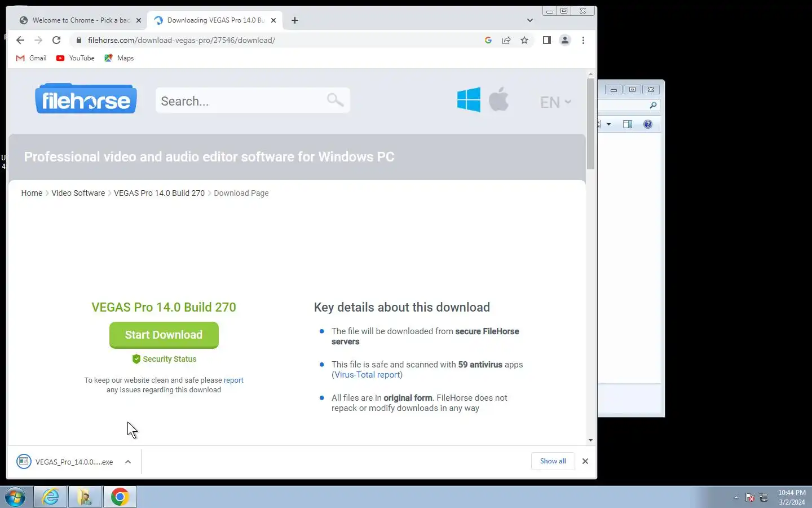
Task: Click search icon in background Explorer window
Action: pyautogui.click(x=653, y=106)
